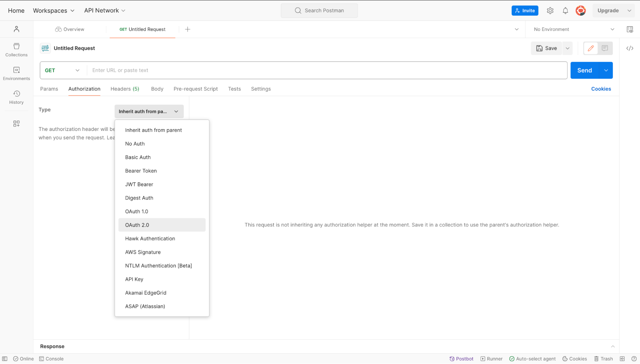The width and height of the screenshot is (640, 364).
Task: Toggle sidebar visibility in status bar
Action: coord(5,359)
